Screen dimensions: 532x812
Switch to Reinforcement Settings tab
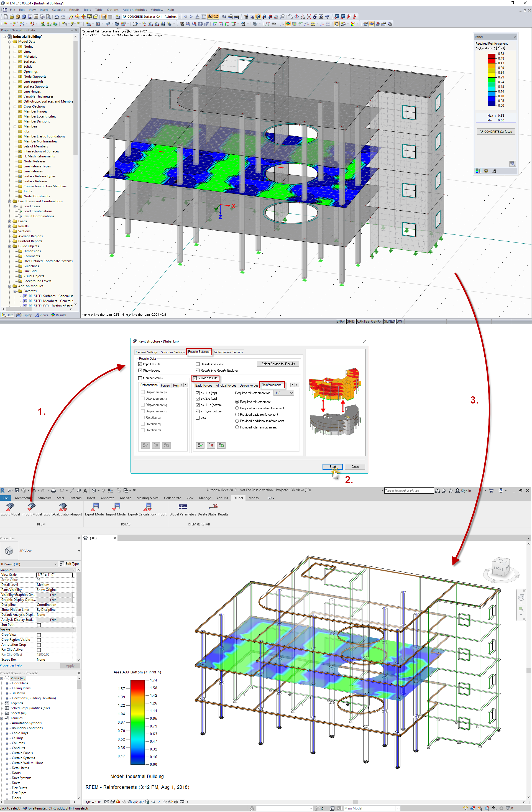227,352
